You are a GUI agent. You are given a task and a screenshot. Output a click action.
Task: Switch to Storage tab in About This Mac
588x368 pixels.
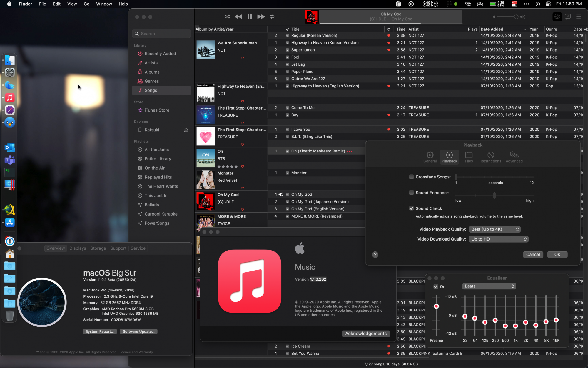(98, 248)
